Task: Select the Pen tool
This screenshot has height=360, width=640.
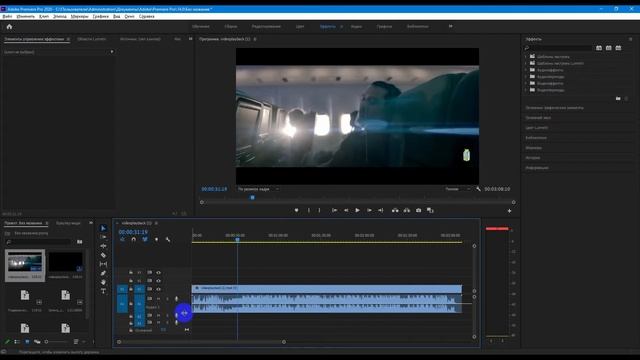Action: pos(103,273)
